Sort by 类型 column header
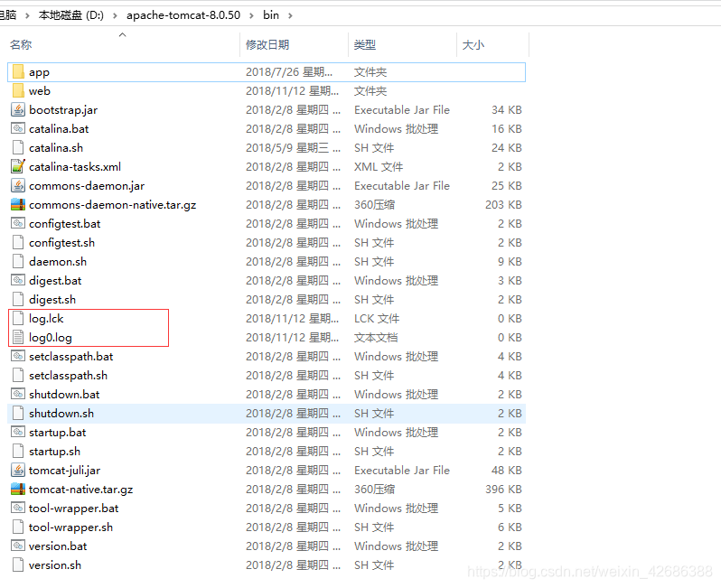The height and width of the screenshot is (588, 721). point(365,44)
